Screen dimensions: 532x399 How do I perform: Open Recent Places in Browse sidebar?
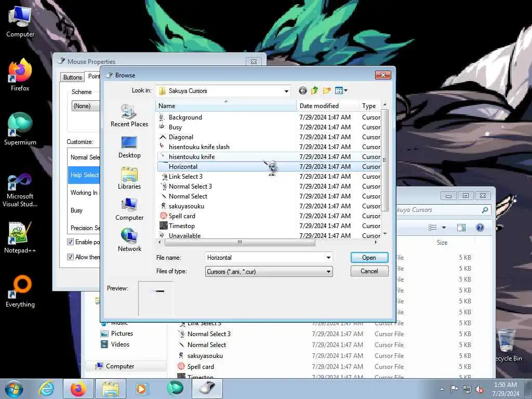(129, 116)
